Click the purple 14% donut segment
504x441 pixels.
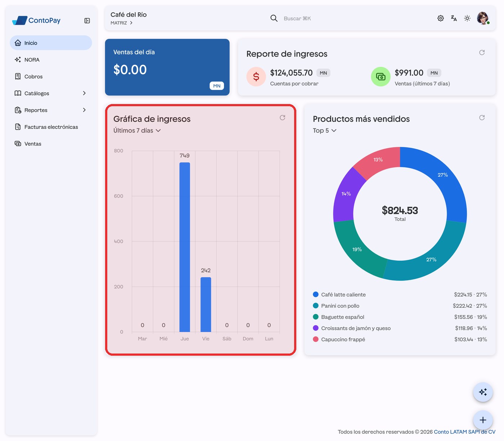point(346,194)
